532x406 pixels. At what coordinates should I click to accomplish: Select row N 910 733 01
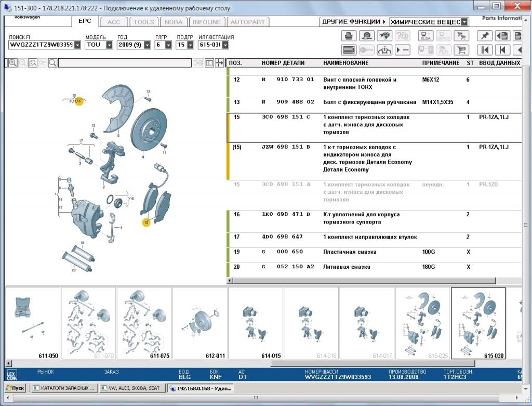pyautogui.click(x=375, y=87)
